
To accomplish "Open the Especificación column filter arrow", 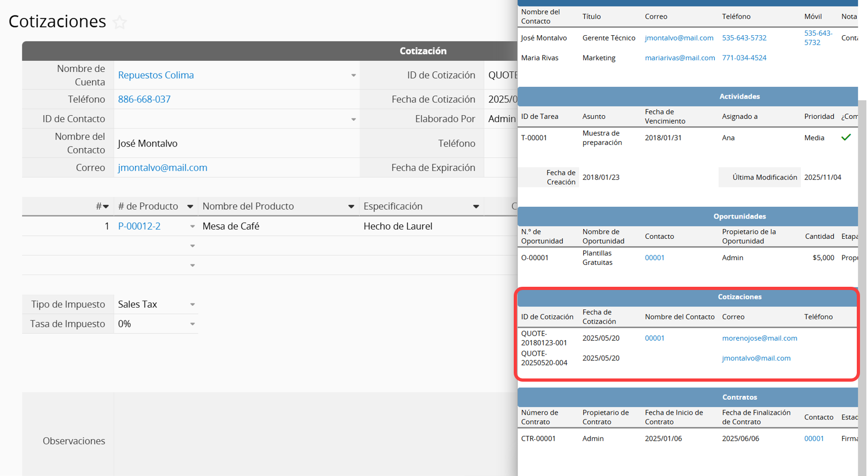I will (476, 207).
